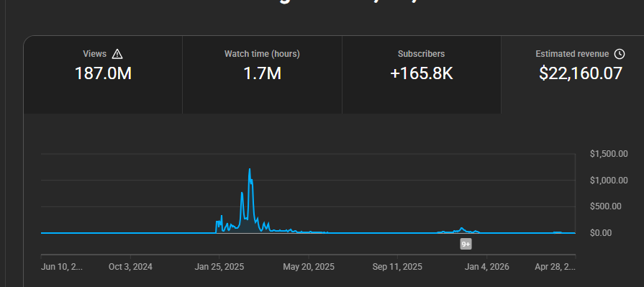644x287 pixels.
Task: Click the $500.00 axis label
Action: point(605,206)
